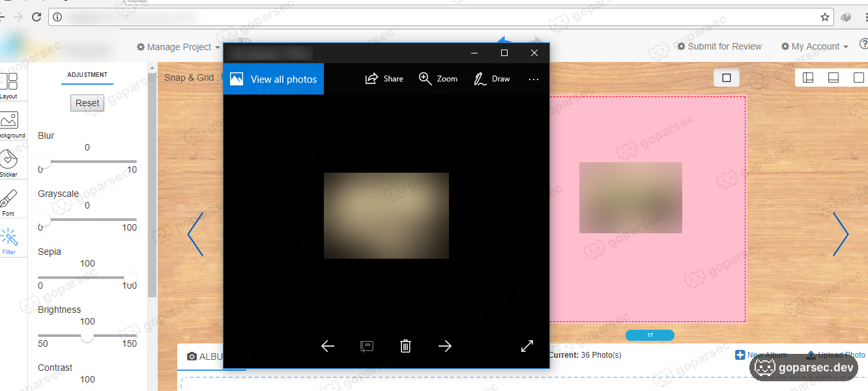Click Zoom in the Photos window
Image resolution: width=868 pixels, height=391 pixels.
[x=438, y=79]
